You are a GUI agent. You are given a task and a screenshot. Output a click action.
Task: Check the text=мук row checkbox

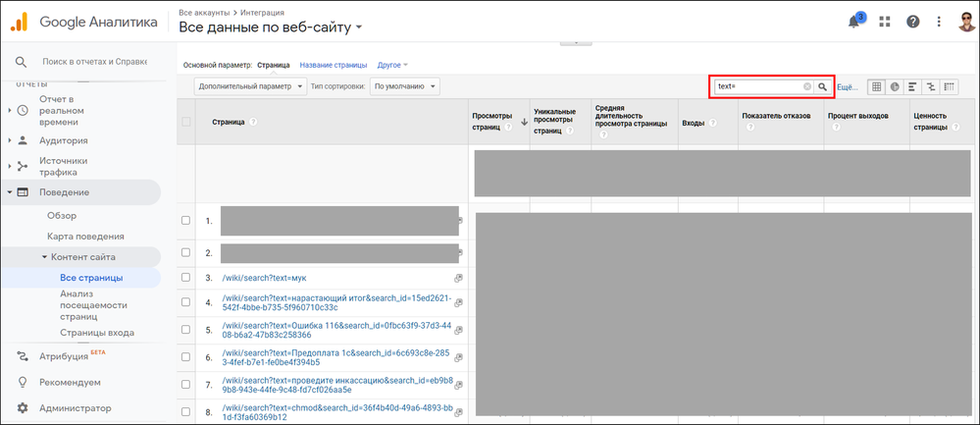tap(185, 278)
